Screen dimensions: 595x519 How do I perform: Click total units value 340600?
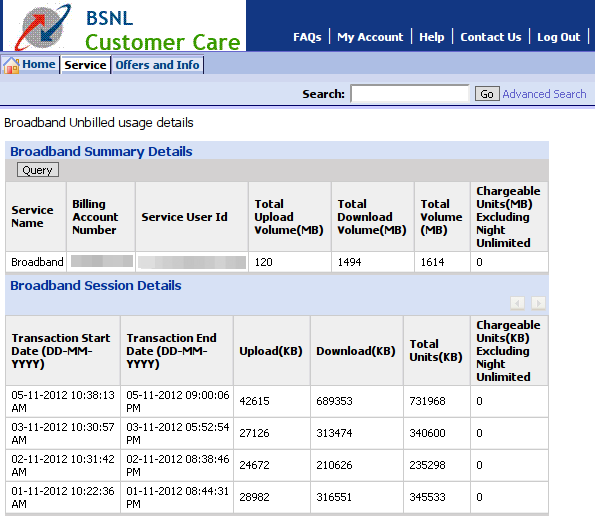pyautogui.click(x=427, y=433)
